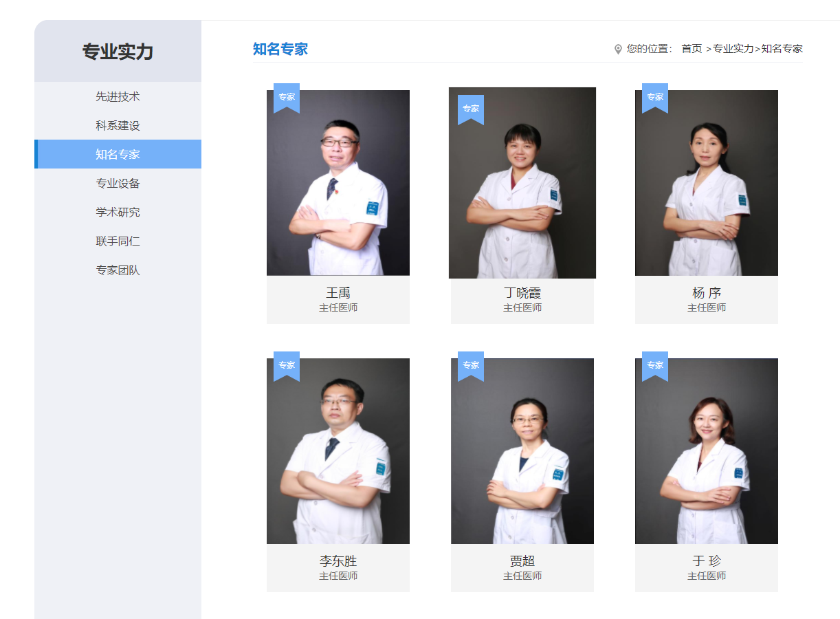Click the 主任医师 title under 李东胜
Image resolution: width=840 pixels, height=619 pixels.
pyautogui.click(x=338, y=576)
